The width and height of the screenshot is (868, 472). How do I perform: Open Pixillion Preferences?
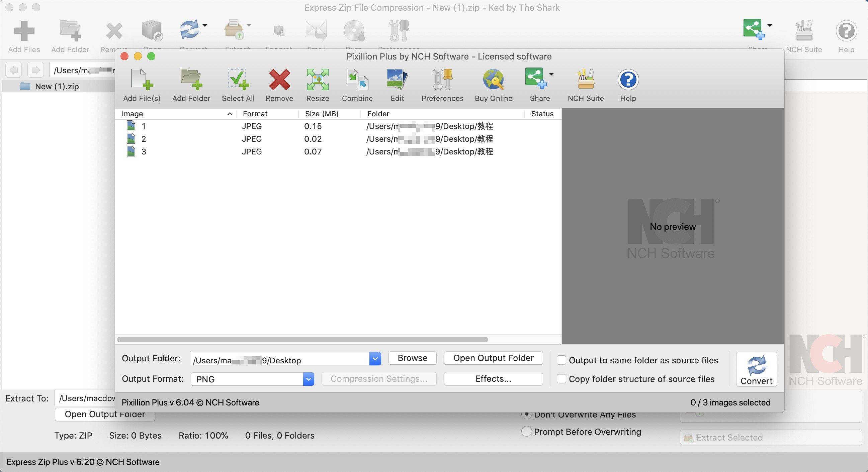[442, 80]
